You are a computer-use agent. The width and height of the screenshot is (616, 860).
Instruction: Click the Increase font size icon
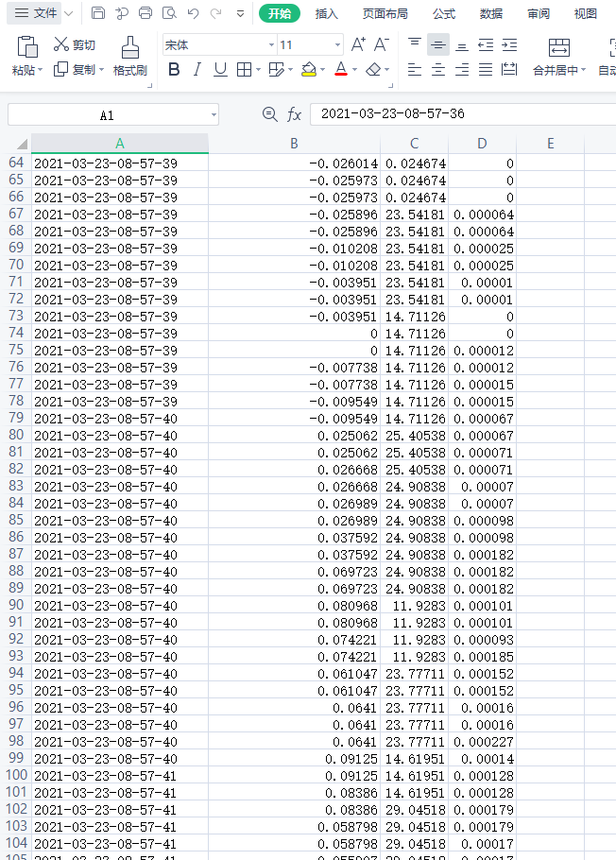point(358,44)
